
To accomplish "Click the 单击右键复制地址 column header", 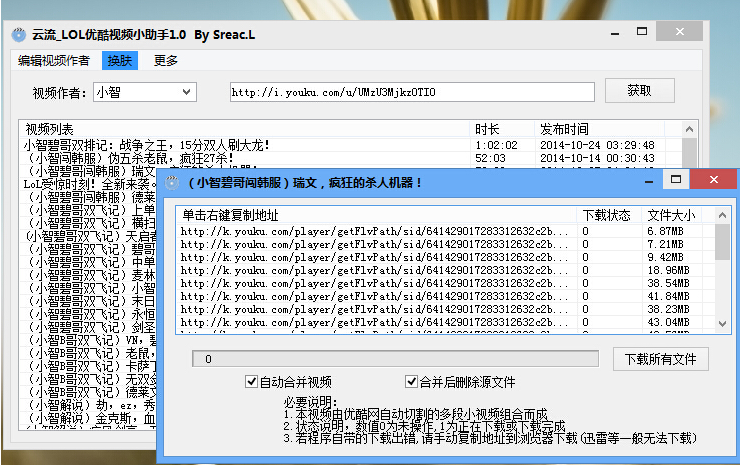I will (376, 215).
